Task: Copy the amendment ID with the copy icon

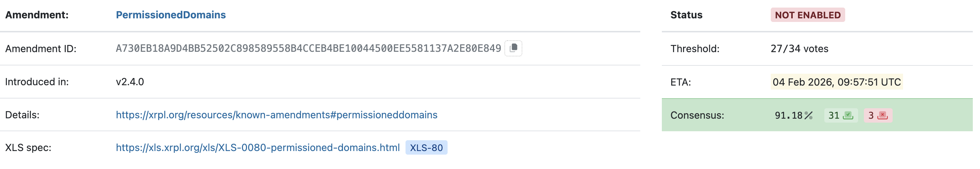Action: click(x=513, y=48)
